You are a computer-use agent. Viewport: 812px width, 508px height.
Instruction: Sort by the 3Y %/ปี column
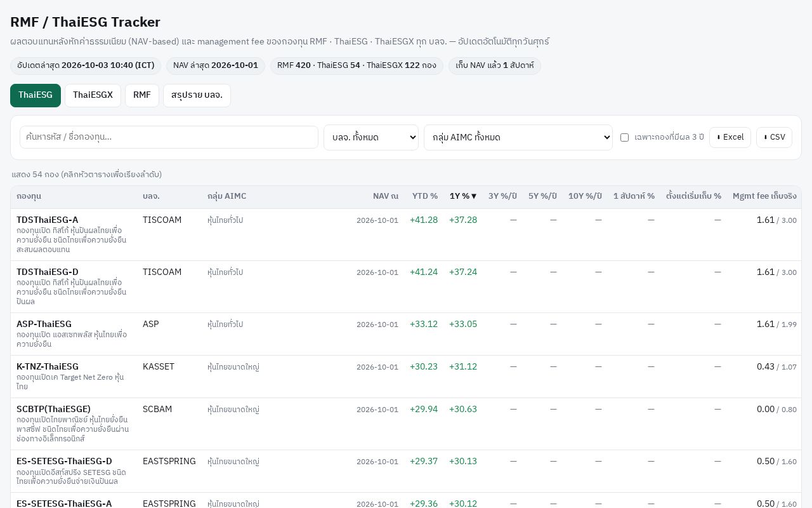pos(502,196)
